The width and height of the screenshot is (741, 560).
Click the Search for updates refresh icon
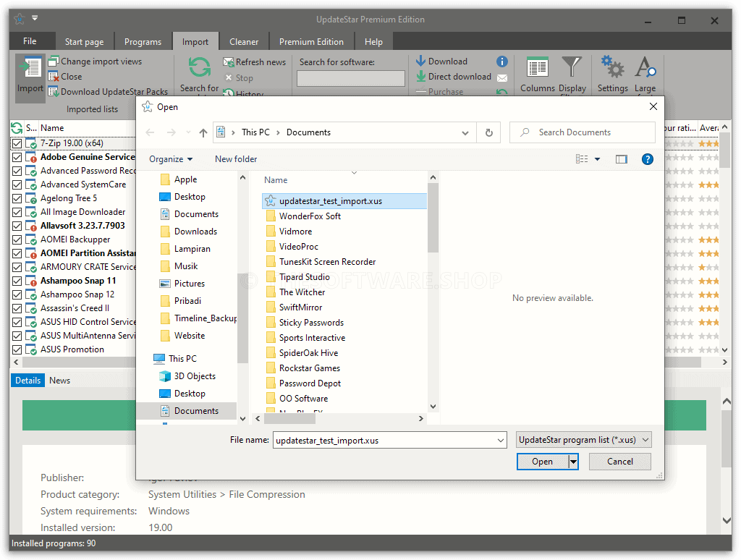pos(200,67)
